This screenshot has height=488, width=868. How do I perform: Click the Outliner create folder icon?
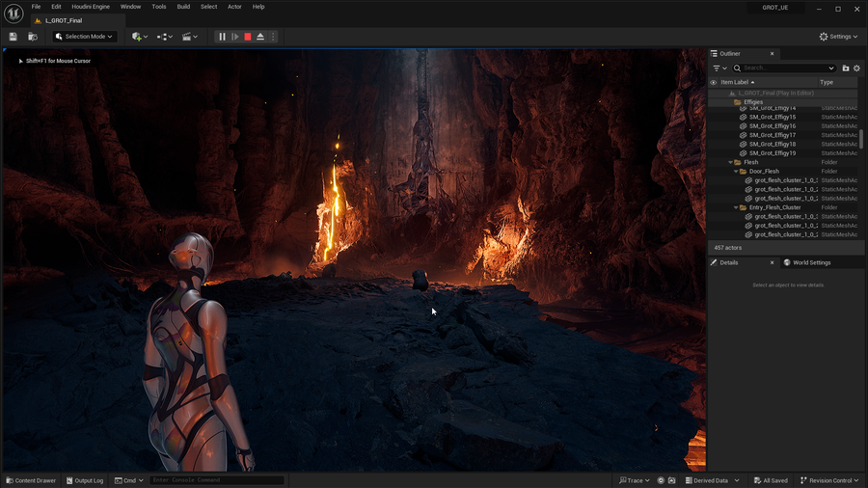(845, 68)
